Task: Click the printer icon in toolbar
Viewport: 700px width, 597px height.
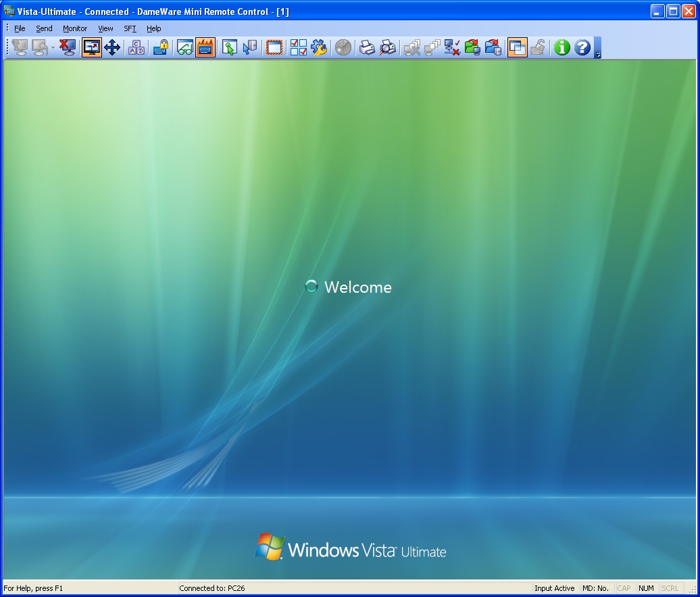Action: [x=367, y=47]
